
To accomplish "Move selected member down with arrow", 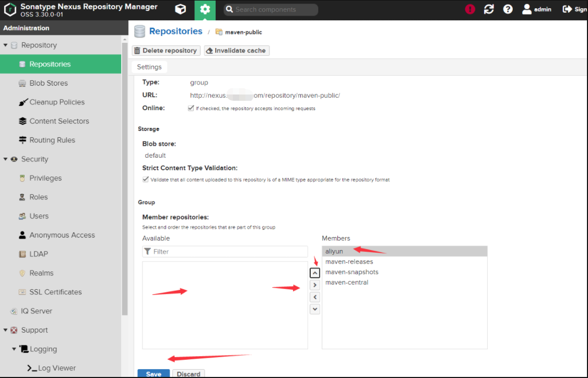I will [x=315, y=309].
